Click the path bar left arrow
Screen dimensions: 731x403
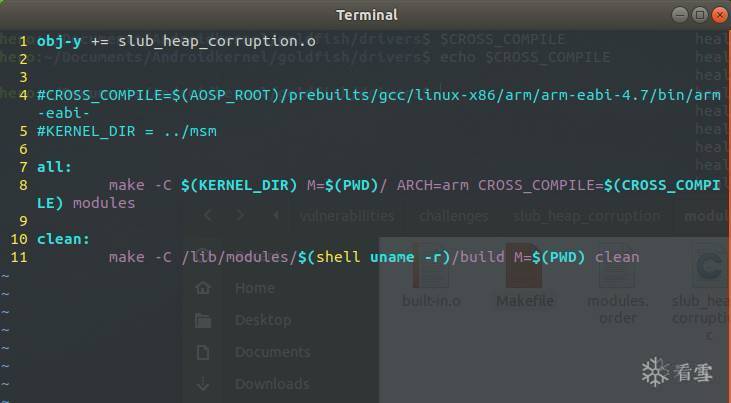[276, 215]
